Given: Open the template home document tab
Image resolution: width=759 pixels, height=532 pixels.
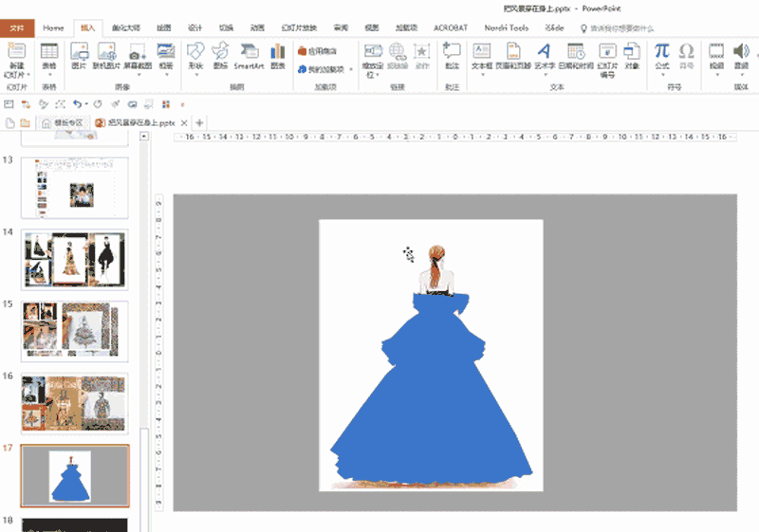Looking at the screenshot, I should point(63,123).
